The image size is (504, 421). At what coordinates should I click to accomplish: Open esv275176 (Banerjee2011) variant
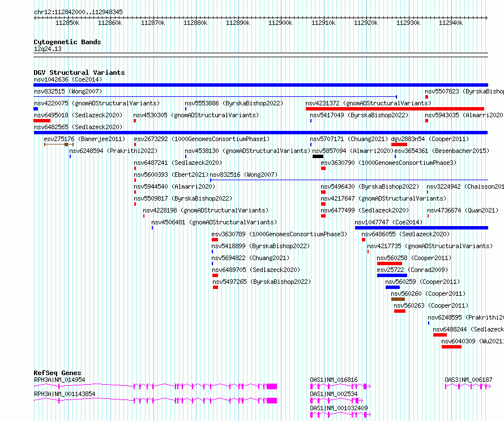(84, 139)
